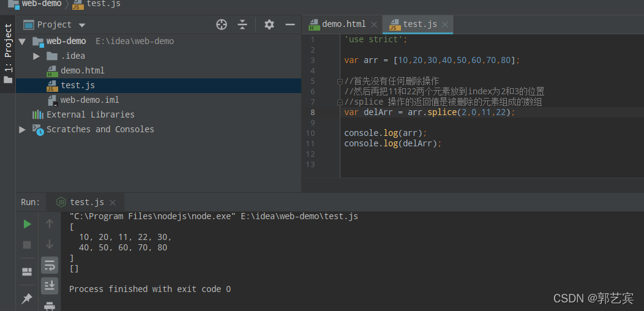Click the Run: panel label

click(31, 202)
